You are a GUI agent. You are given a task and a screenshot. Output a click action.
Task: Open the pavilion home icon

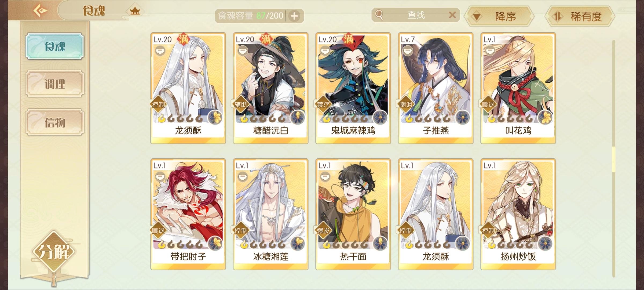click(135, 11)
